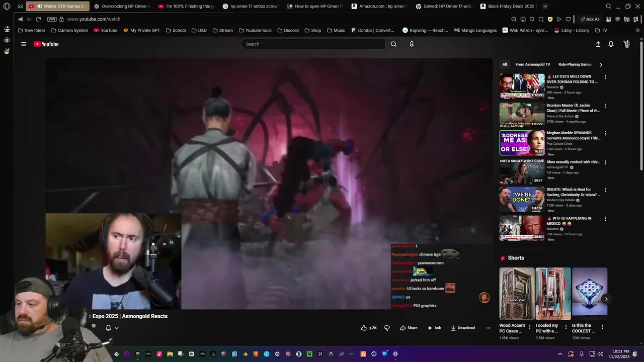Toggle the VPN badge in address bar
This screenshot has width=644, height=362.
click(52, 19)
